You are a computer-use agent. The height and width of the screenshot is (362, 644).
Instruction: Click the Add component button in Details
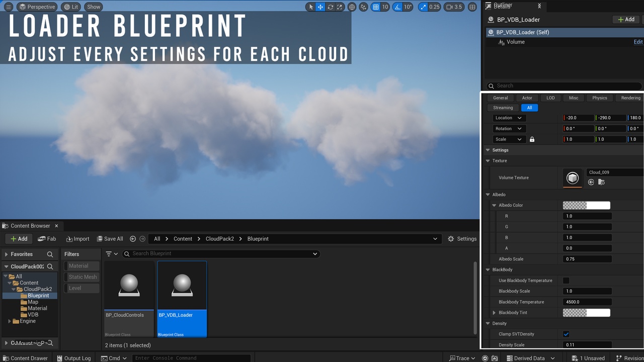coord(625,19)
